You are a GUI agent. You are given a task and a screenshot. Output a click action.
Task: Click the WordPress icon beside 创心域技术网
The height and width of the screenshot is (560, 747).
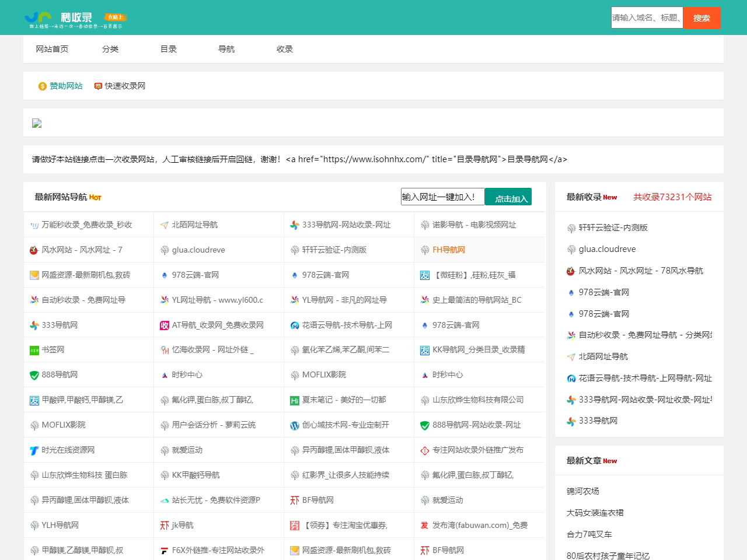[295, 425]
